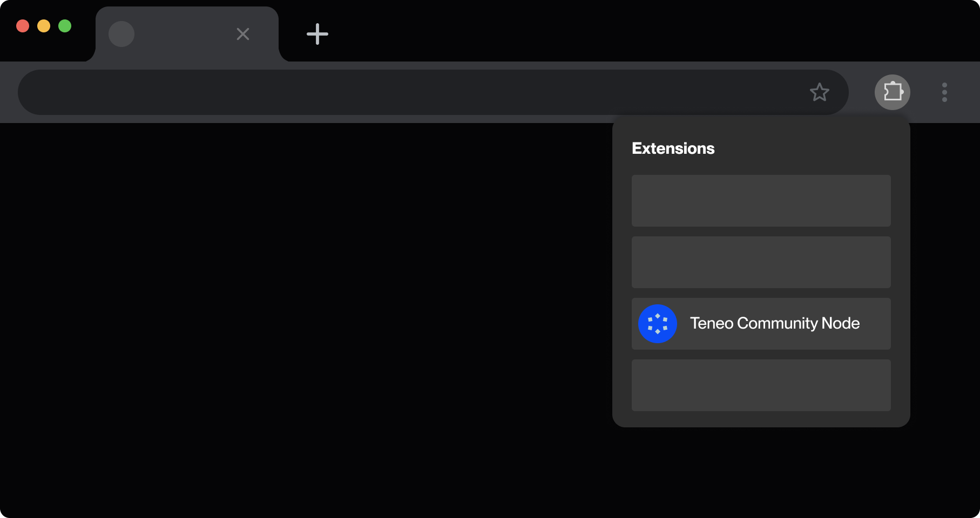Click inside the address bar

coord(378,92)
